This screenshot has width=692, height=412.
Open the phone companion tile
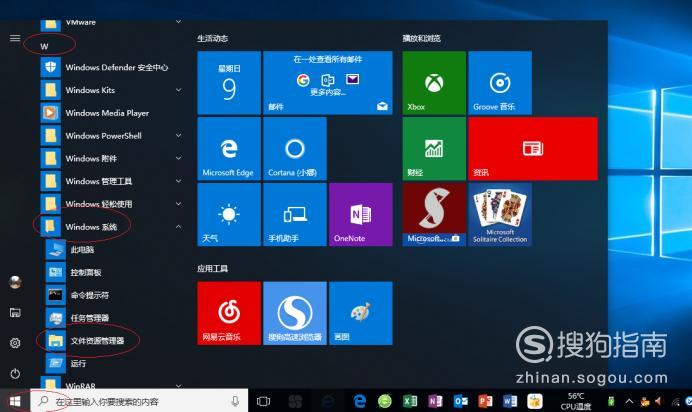tap(295, 214)
